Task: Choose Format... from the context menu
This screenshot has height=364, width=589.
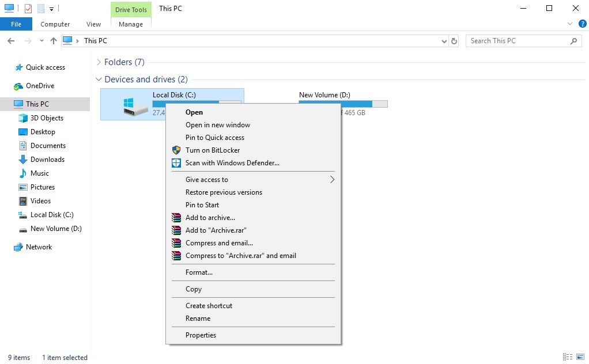Action: (x=199, y=272)
